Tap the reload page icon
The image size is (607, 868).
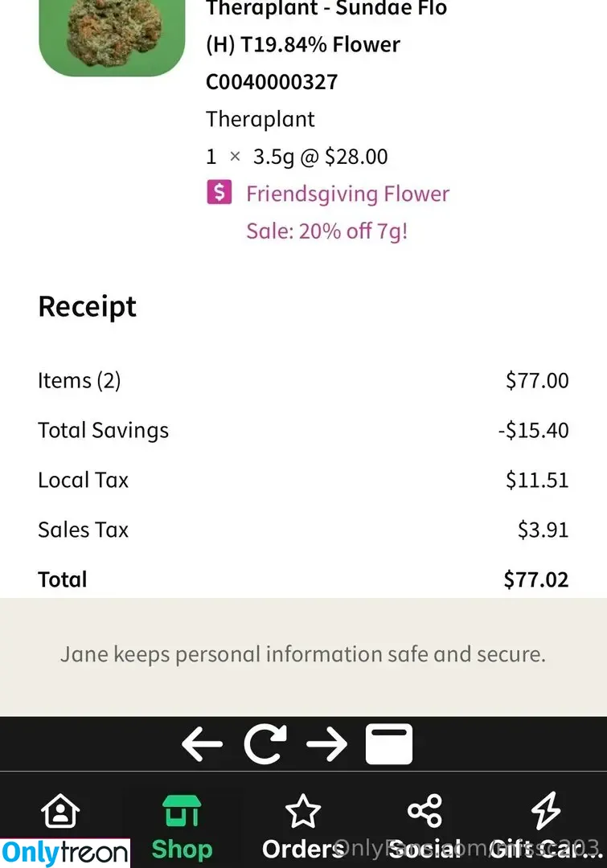pyautogui.click(x=265, y=744)
